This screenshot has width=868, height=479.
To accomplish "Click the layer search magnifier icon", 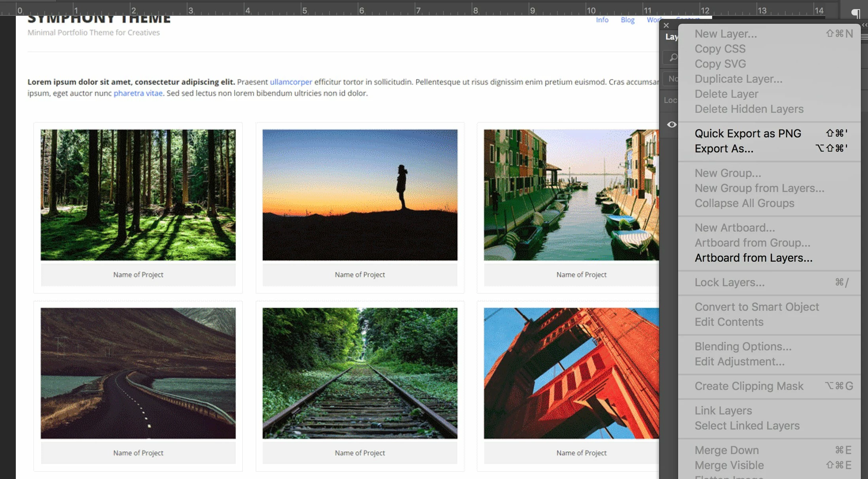I will (x=673, y=58).
